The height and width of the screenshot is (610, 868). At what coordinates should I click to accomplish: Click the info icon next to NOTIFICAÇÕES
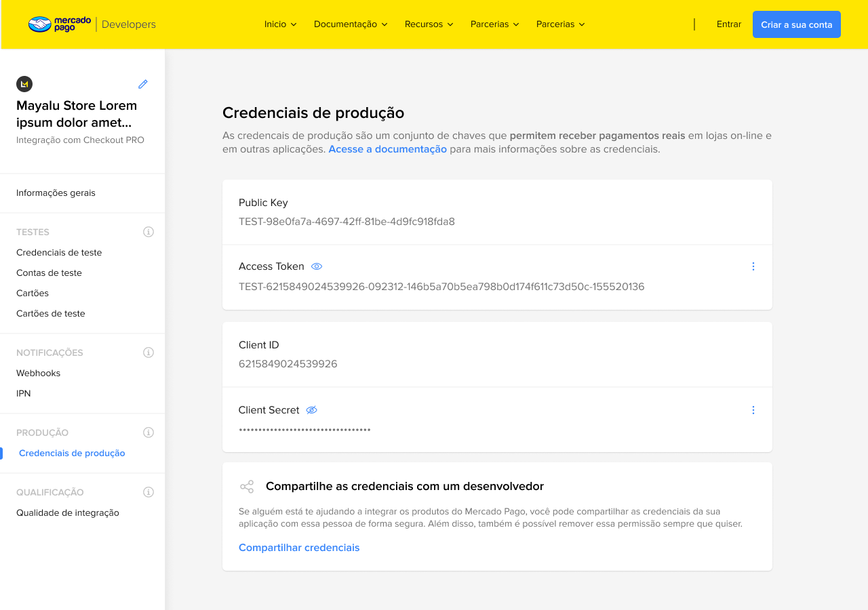pos(149,352)
